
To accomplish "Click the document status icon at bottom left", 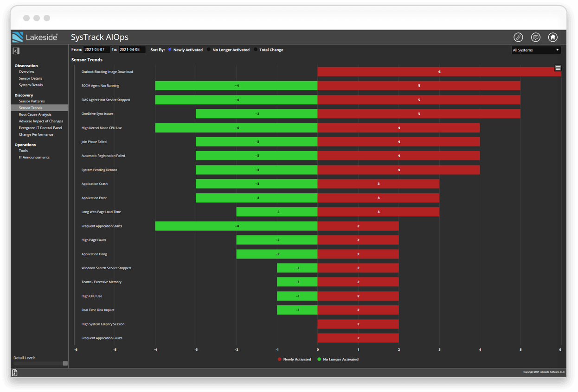I will pyautogui.click(x=14, y=373).
